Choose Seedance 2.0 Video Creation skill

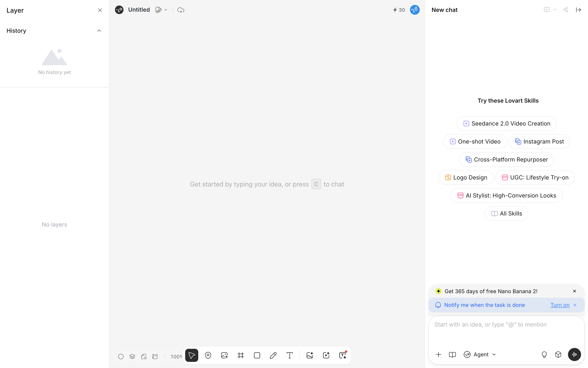(x=507, y=123)
